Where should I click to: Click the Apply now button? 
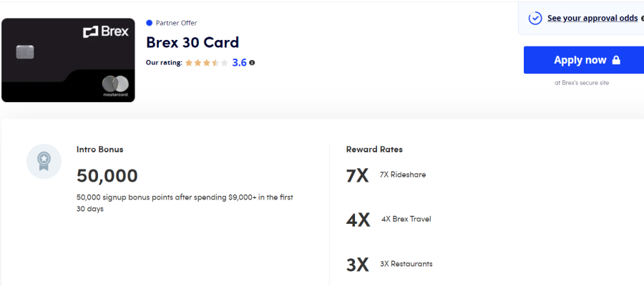point(584,60)
